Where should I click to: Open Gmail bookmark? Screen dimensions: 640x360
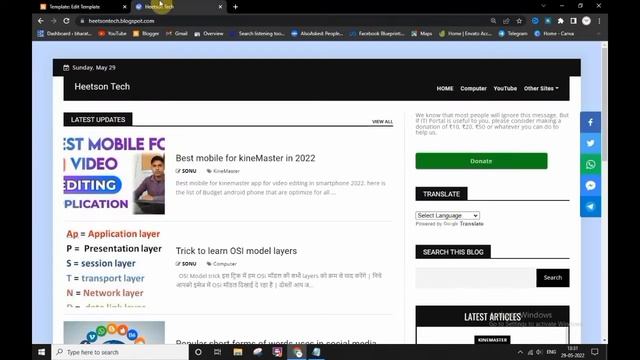click(x=176, y=33)
